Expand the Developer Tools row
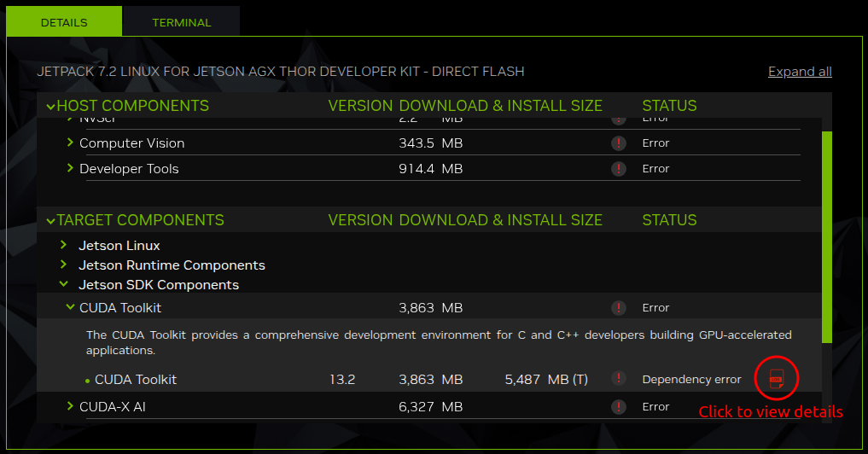The width and height of the screenshot is (868, 454). pos(70,168)
